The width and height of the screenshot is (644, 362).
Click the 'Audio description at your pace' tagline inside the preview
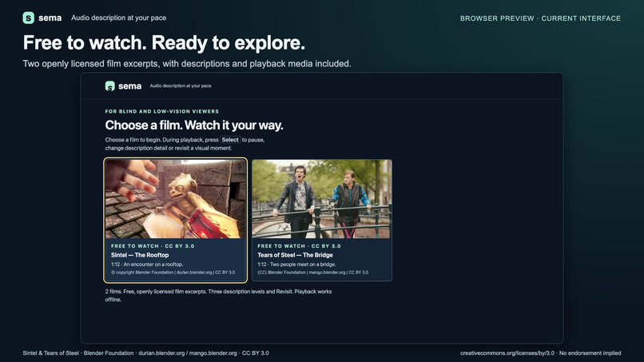[181, 86]
